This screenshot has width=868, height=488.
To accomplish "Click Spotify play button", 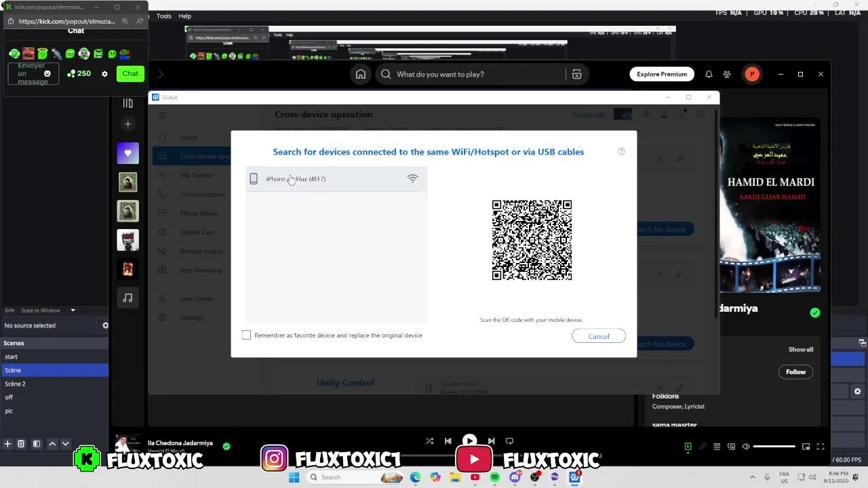I will pyautogui.click(x=469, y=441).
